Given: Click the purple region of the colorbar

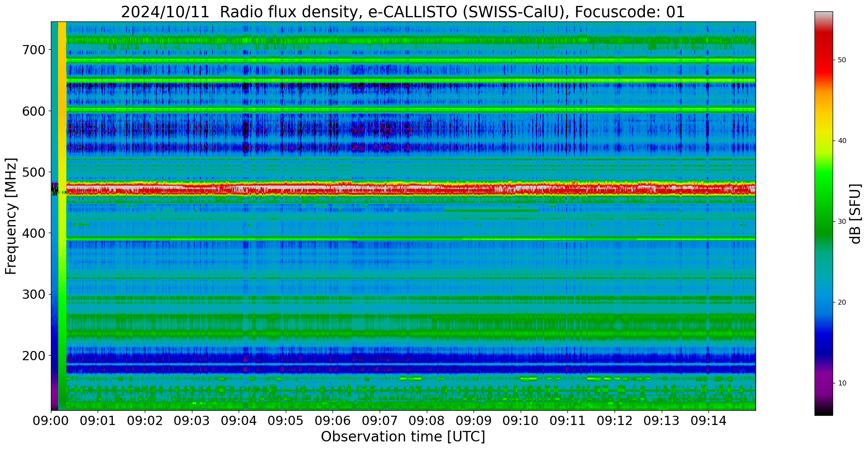Looking at the screenshot, I should point(823,381).
